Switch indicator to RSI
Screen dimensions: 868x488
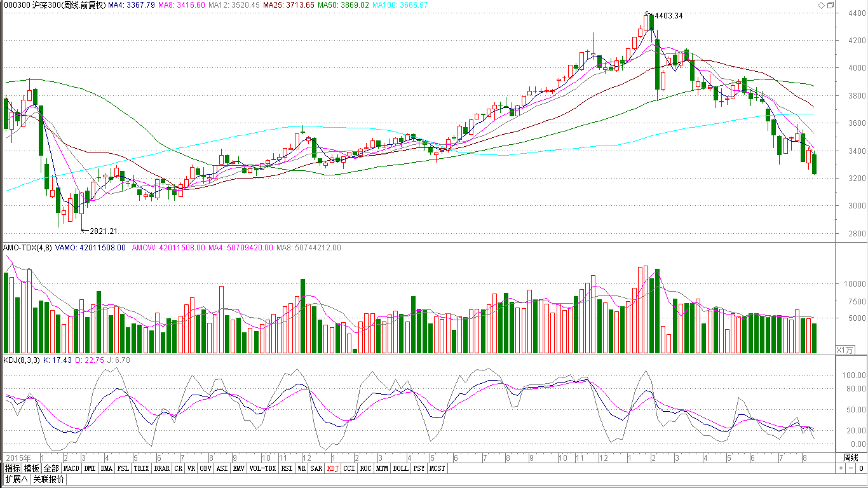coord(287,468)
